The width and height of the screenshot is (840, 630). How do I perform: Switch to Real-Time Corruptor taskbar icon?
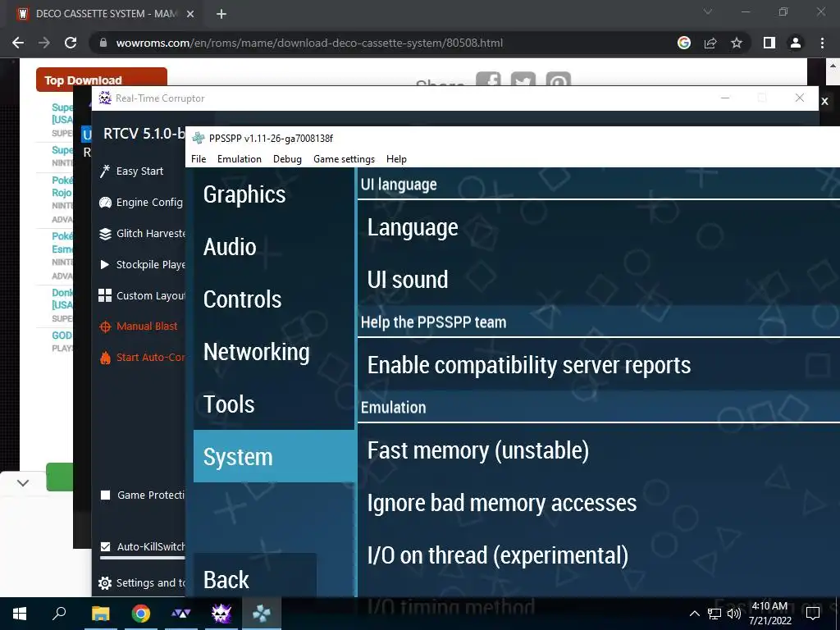pyautogui.click(x=221, y=614)
